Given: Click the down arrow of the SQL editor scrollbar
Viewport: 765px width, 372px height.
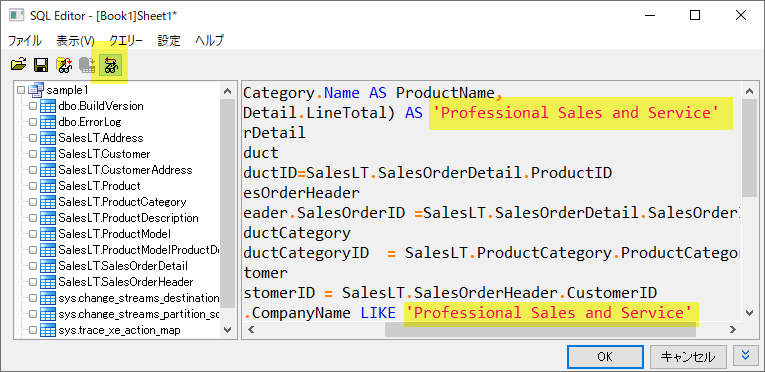Looking at the screenshot, I should coord(749,312).
